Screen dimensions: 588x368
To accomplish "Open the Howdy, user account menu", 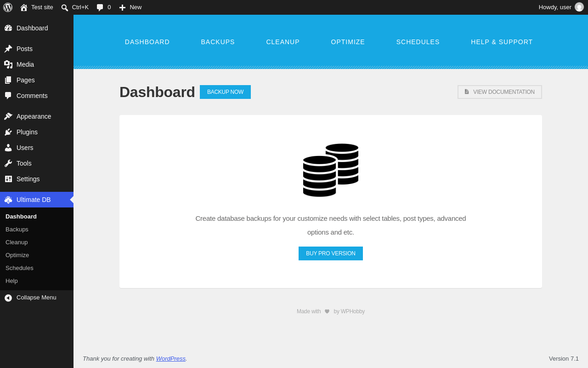I will pyautogui.click(x=561, y=7).
